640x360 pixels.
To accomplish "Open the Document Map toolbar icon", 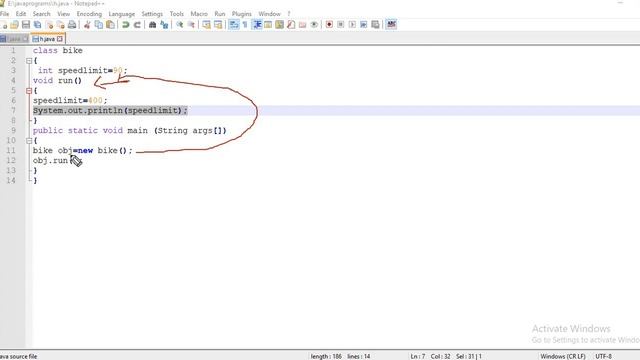I will pyautogui.click(x=279, y=25).
